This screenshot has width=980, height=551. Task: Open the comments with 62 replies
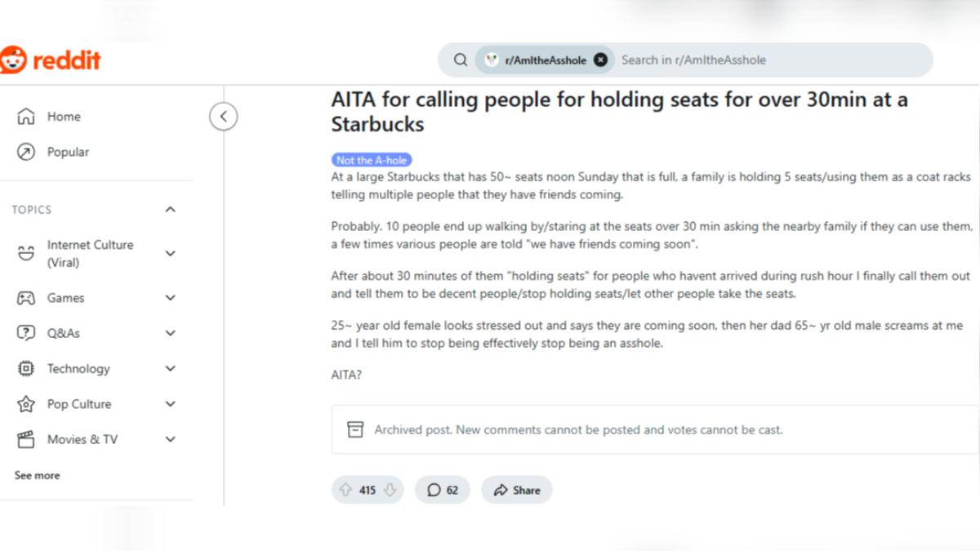click(442, 490)
